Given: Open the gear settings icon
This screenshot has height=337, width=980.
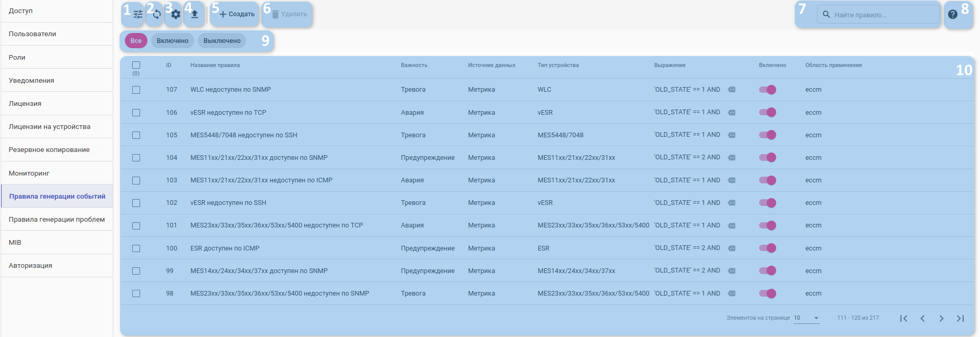Looking at the screenshot, I should 176,15.
